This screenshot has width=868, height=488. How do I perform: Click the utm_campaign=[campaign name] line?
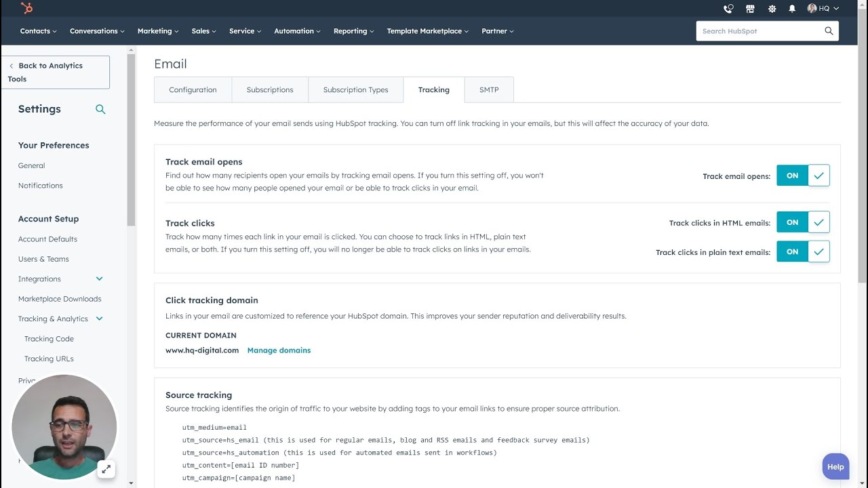(239, 478)
